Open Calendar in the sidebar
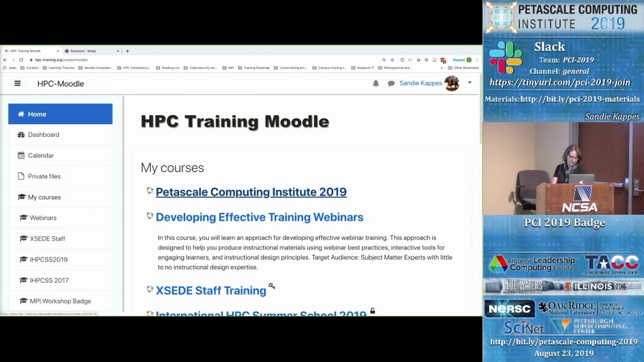 60,155
